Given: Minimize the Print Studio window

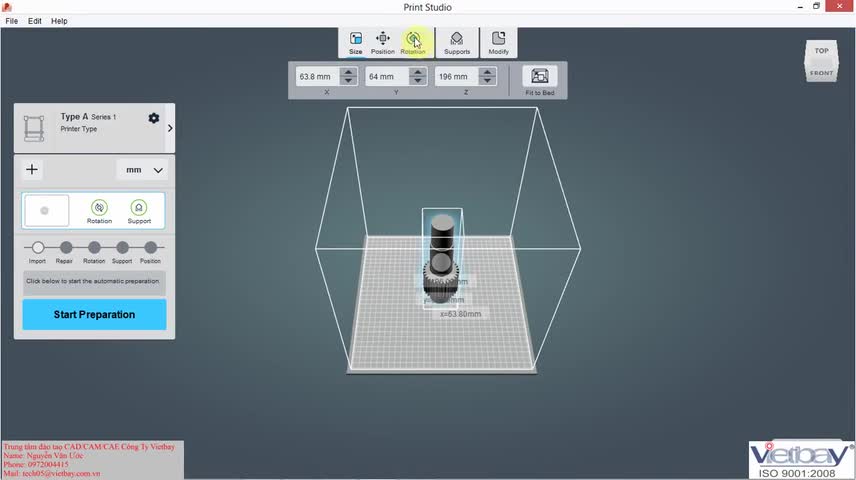Looking at the screenshot, I should pos(800,7).
